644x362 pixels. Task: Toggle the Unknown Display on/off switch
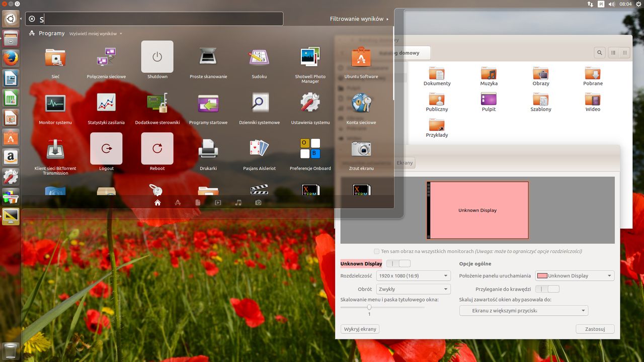tap(398, 263)
